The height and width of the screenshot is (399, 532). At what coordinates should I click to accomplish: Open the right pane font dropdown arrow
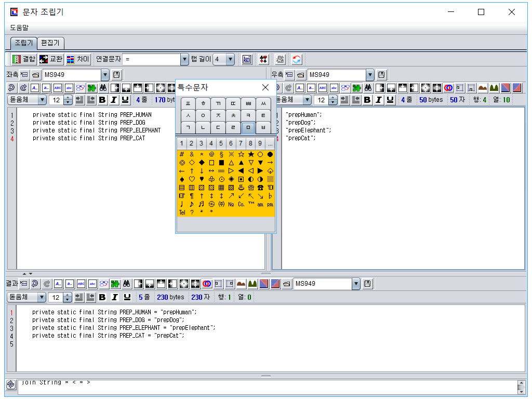coord(307,100)
